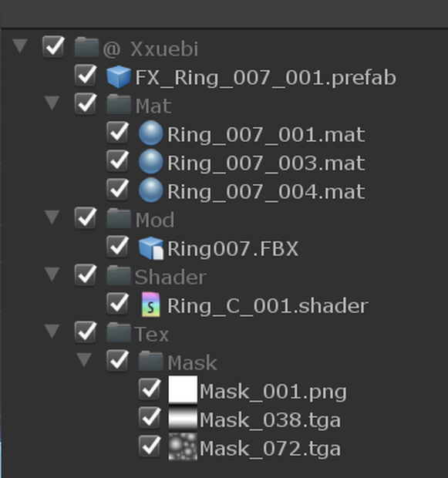Click the Mask folder icon
448x478 pixels.
pos(150,362)
